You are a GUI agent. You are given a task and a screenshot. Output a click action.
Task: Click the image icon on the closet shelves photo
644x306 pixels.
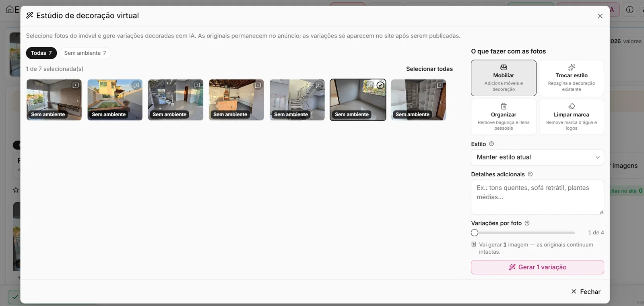point(440,85)
